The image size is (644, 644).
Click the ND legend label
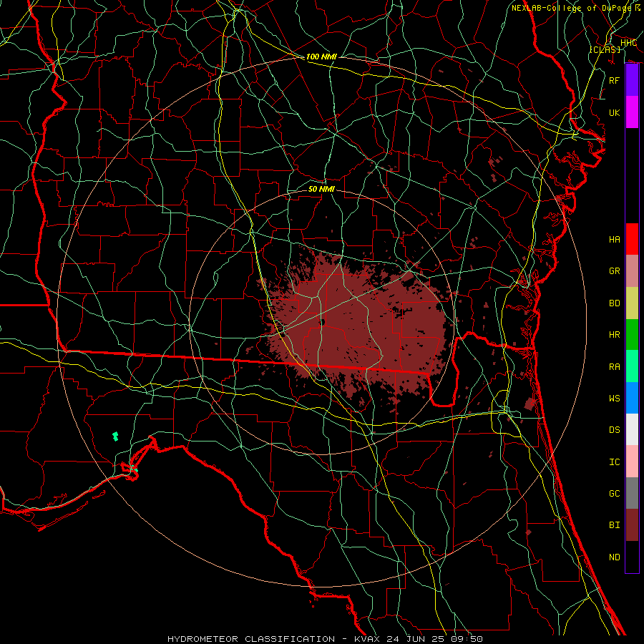pos(615,557)
